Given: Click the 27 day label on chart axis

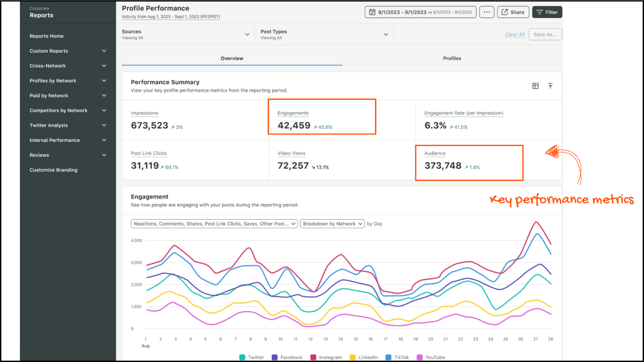Looking at the screenshot, I should click(x=535, y=339).
